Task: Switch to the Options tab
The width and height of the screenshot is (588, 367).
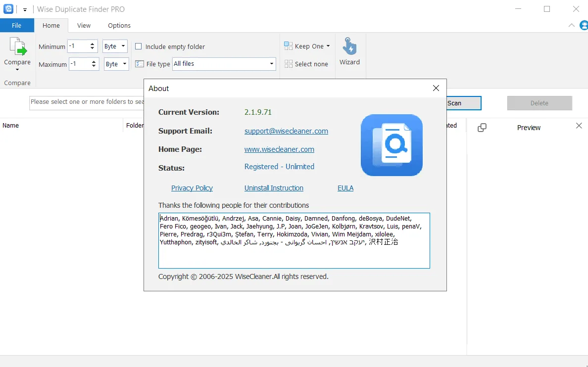Action: click(119, 26)
